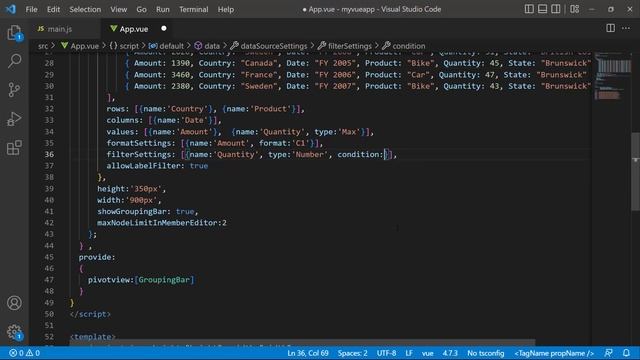Toggle secondary side bar layout icon
Screen dimensions: 640x360
[556, 9]
